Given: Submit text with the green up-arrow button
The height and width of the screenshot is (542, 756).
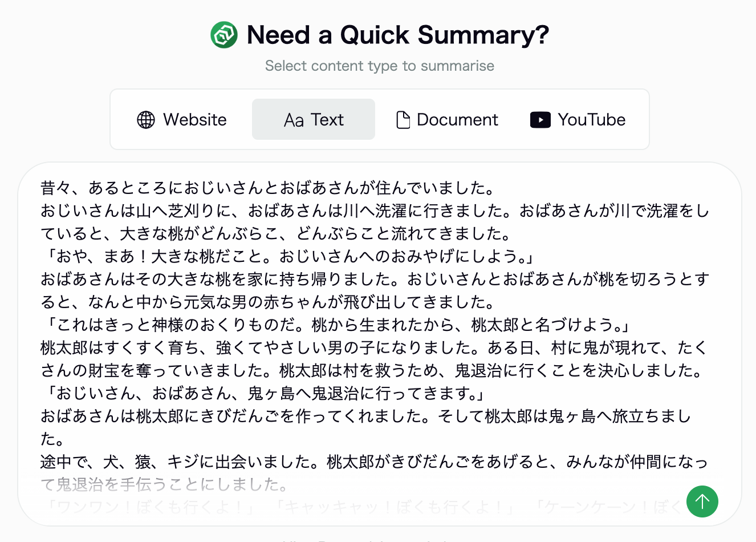Looking at the screenshot, I should [702, 501].
